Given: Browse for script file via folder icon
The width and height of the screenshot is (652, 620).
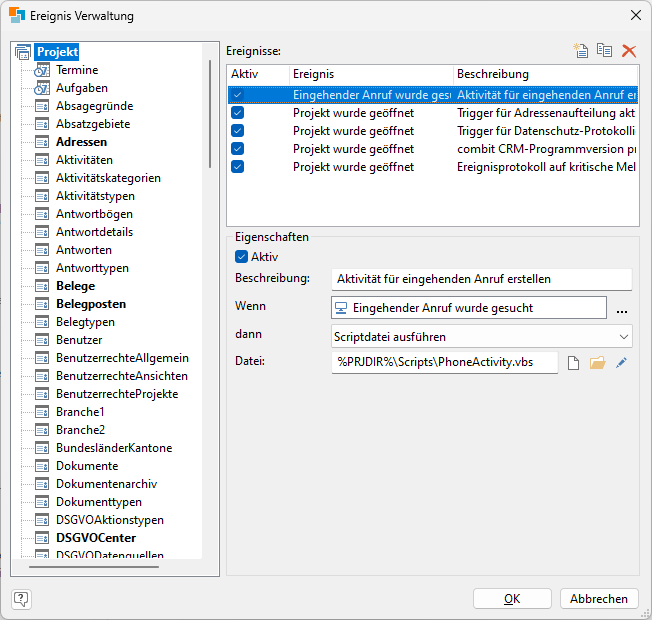Looking at the screenshot, I should [597, 363].
